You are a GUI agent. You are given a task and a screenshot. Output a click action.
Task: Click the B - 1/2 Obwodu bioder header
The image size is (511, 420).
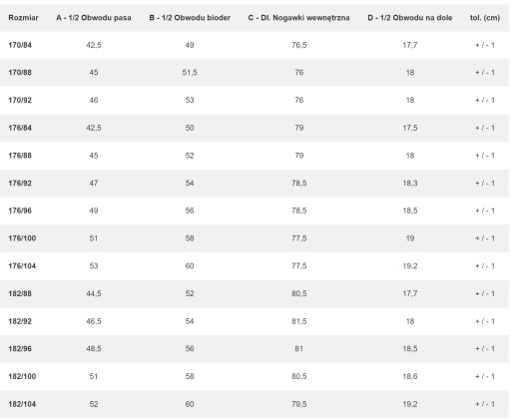tap(190, 18)
